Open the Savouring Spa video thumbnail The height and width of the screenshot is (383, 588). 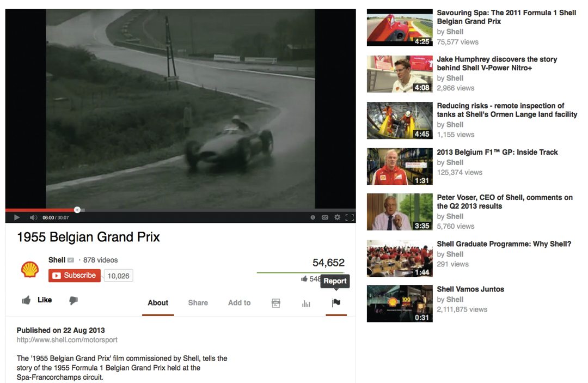tap(400, 28)
